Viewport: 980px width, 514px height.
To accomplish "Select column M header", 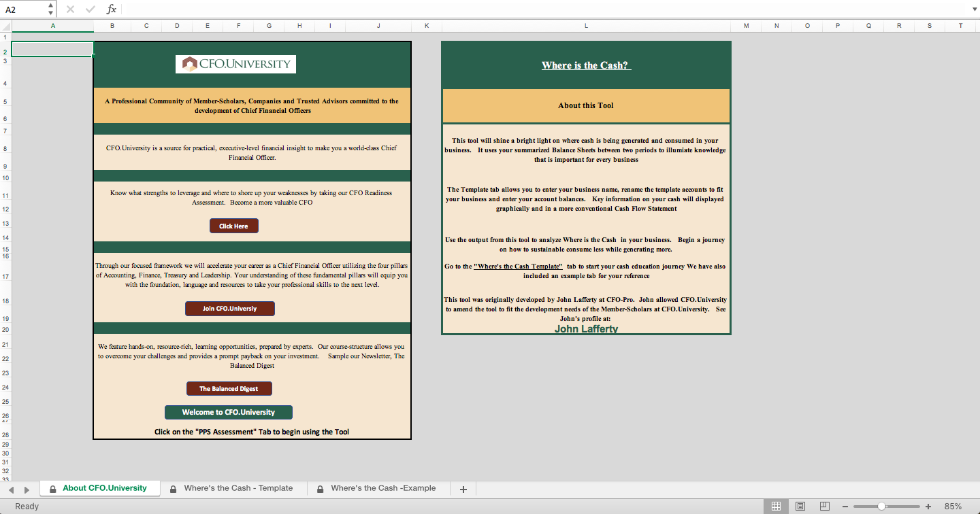I will [747, 26].
